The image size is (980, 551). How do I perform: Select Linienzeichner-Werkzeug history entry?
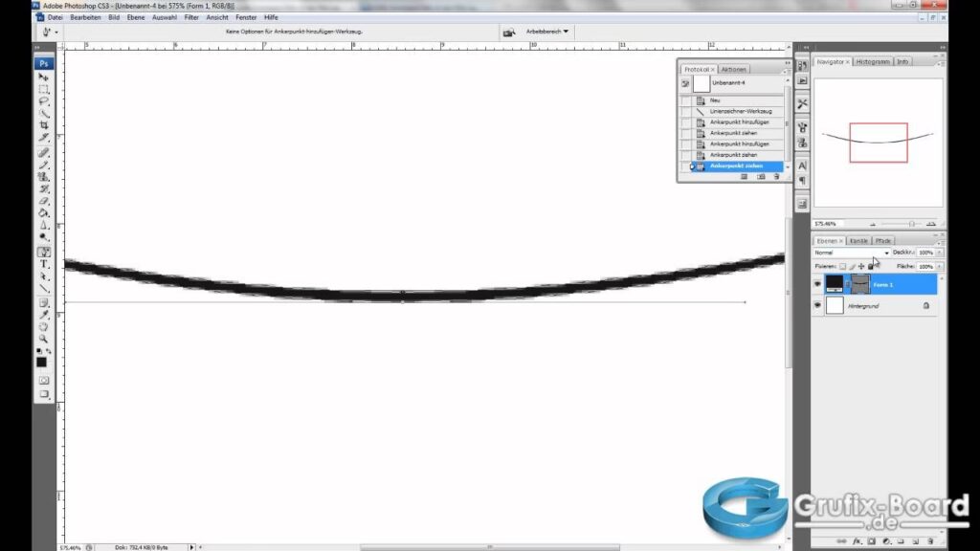coord(740,111)
